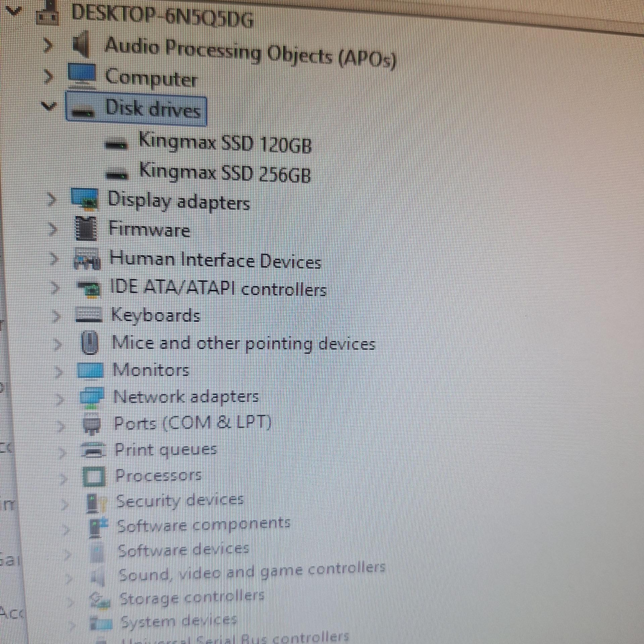Click the mouse icon for pointing devices

click(x=90, y=343)
